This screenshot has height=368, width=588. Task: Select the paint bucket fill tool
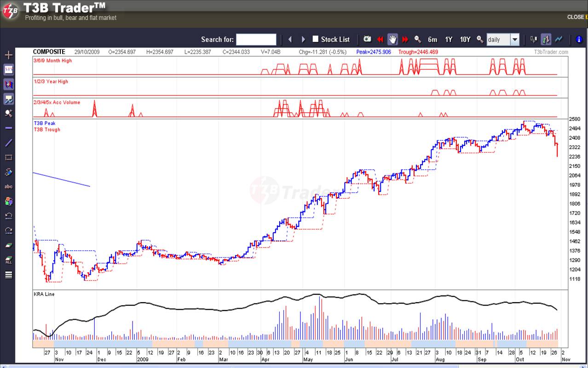(8, 172)
